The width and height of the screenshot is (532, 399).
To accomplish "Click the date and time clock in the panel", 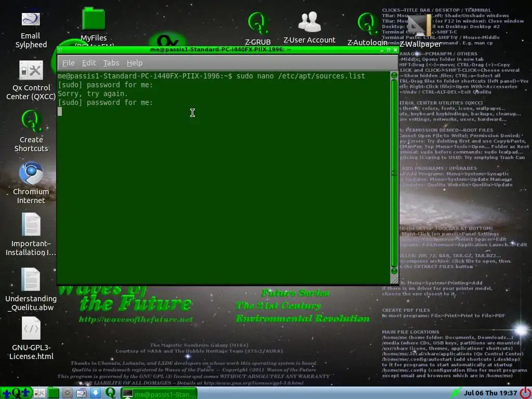I will [490, 393].
